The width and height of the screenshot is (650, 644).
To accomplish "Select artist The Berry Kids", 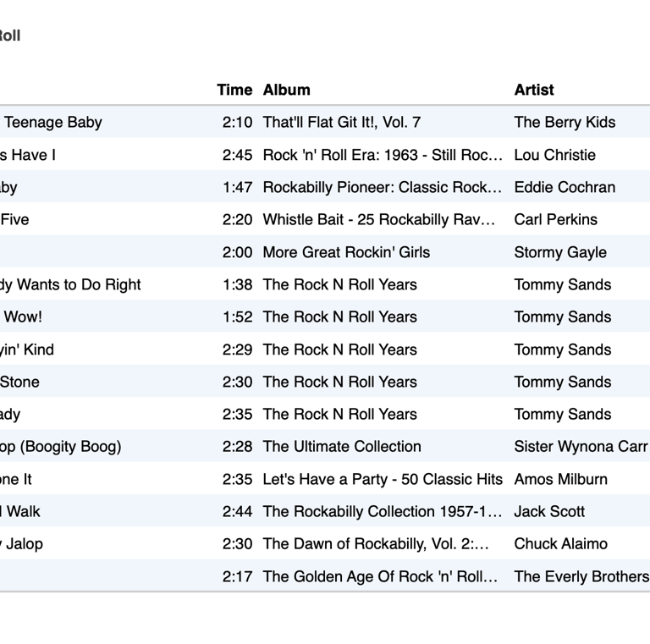I will point(565,122).
